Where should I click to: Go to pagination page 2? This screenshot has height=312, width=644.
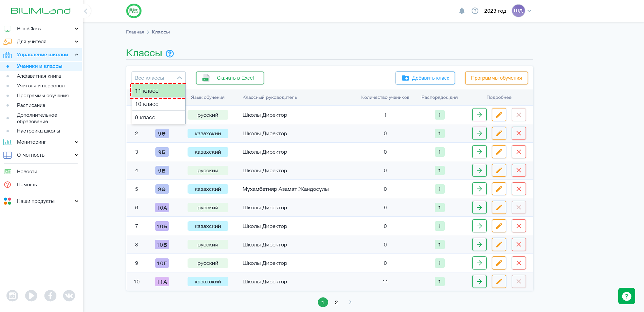point(336,302)
